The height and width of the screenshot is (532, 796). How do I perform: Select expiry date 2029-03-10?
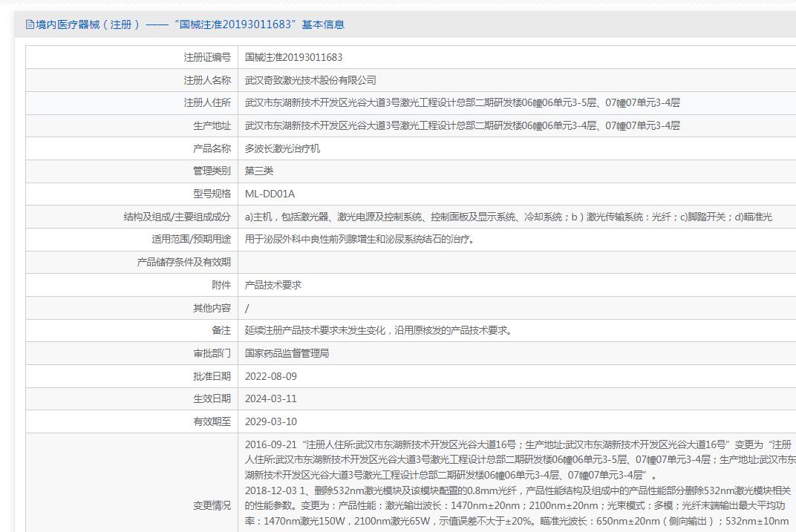[x=270, y=421]
